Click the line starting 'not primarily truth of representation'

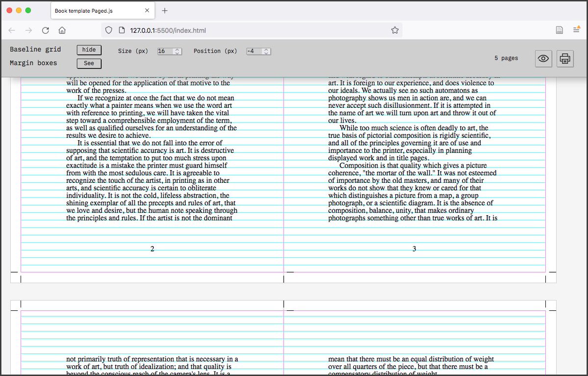152,359
